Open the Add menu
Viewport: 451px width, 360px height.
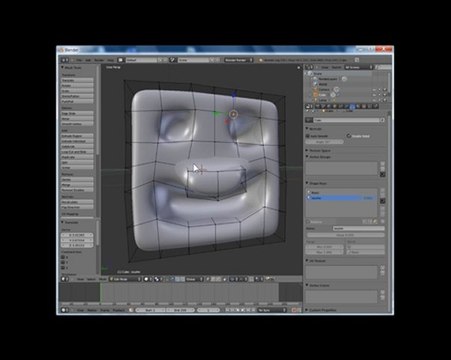88,60
